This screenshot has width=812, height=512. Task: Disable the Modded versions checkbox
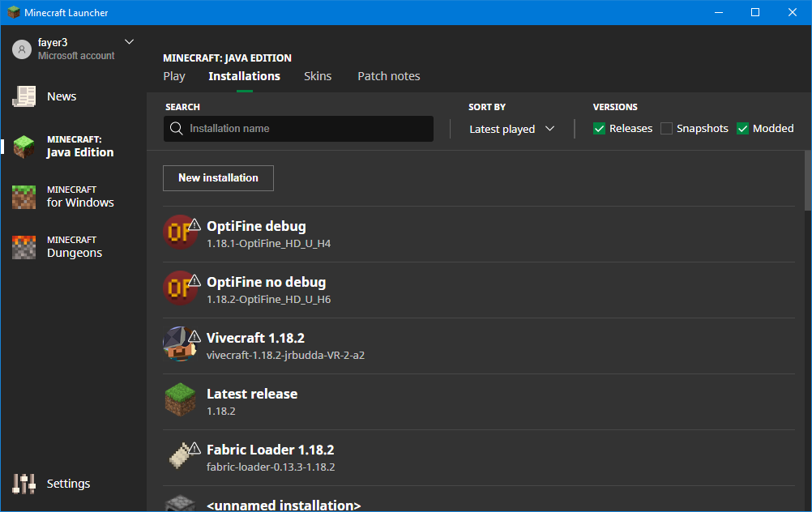742,129
